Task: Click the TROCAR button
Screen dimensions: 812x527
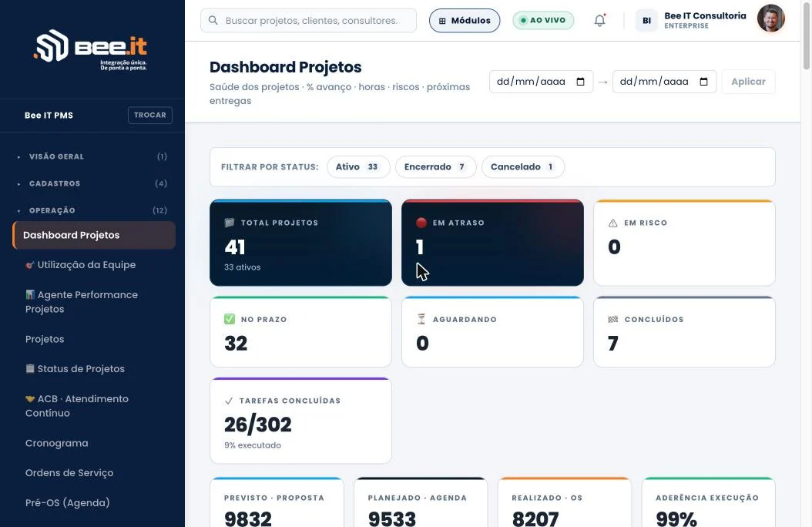Action: click(x=150, y=115)
